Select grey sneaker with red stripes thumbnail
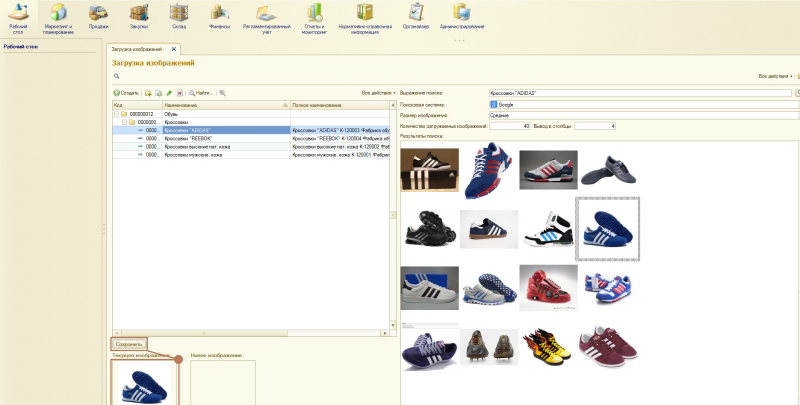Screen dimensions: 800x405 pyautogui.click(x=548, y=170)
